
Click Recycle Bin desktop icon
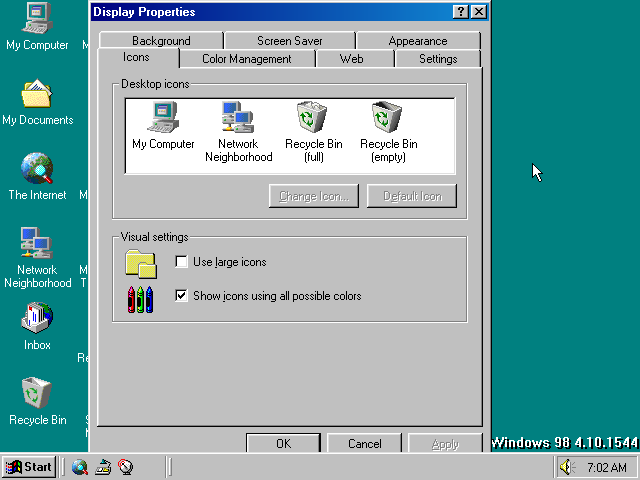point(37,402)
